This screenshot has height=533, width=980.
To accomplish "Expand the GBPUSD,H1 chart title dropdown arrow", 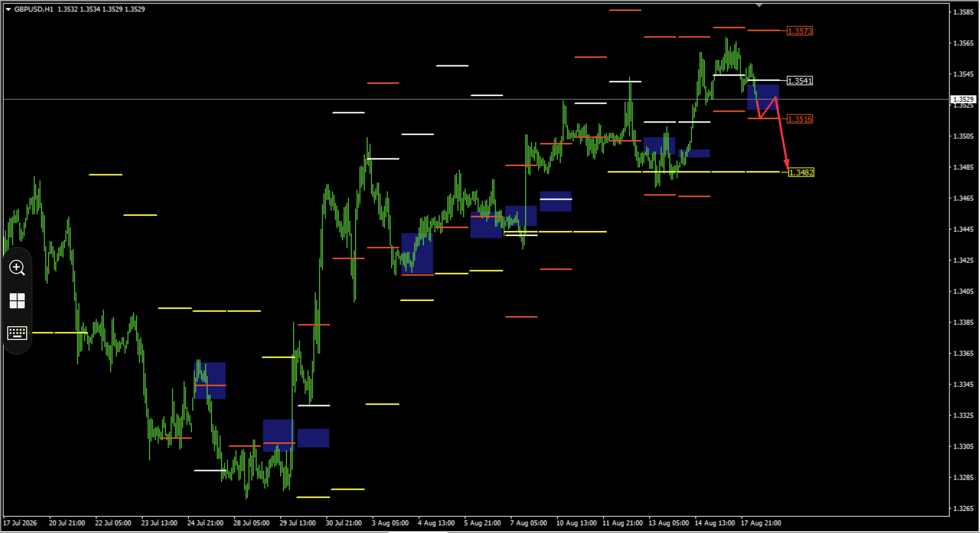I will (8, 9).
